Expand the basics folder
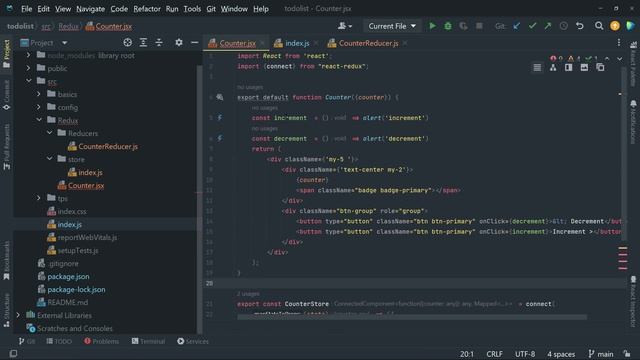 coord(39,94)
